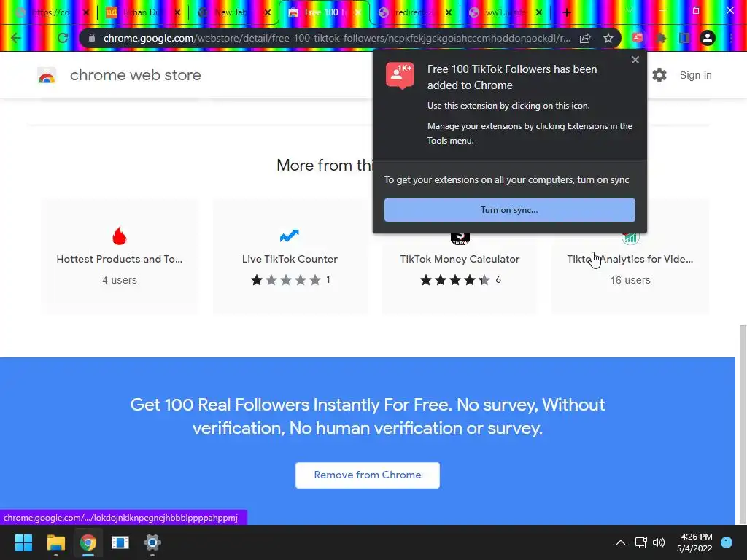The height and width of the screenshot is (560, 747).
Task: Click the TikTok Money Calculator star rating
Action: click(455, 280)
